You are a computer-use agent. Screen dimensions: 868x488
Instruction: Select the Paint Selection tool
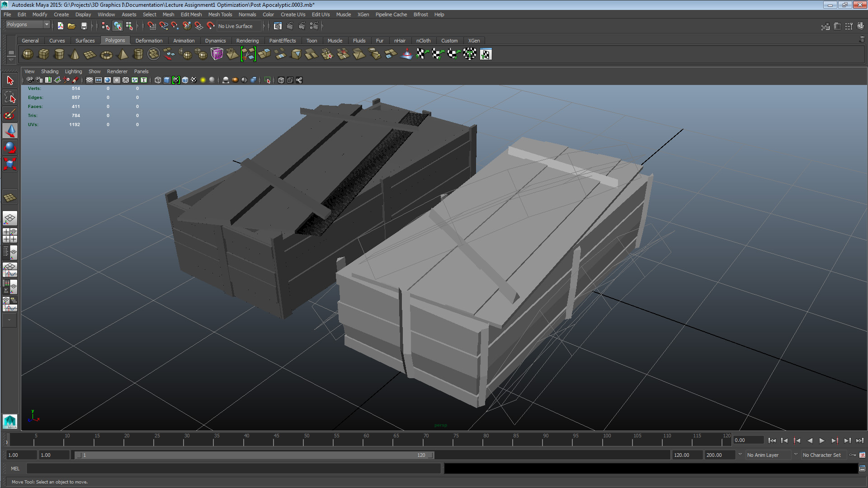[x=10, y=114]
